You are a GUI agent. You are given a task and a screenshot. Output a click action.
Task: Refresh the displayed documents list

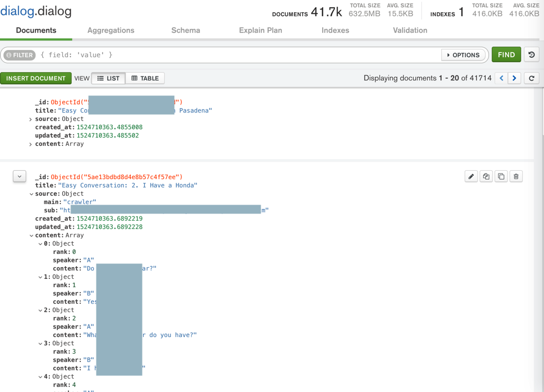click(x=532, y=78)
